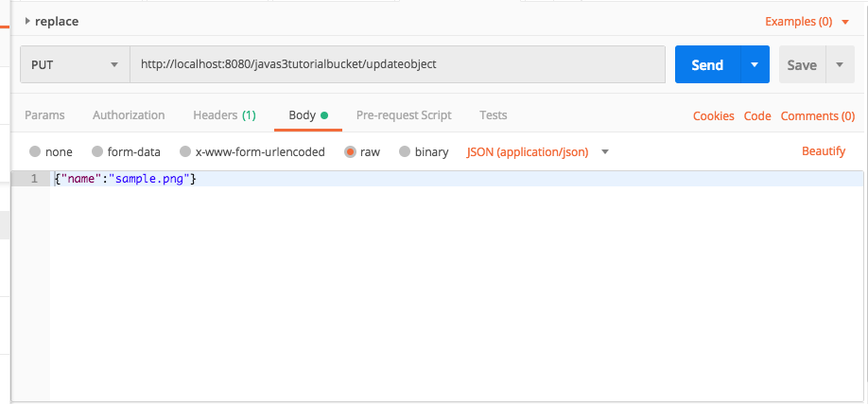This screenshot has width=868, height=404.
Task: Select x-www-form-urlencoded radio option
Action: (252, 151)
